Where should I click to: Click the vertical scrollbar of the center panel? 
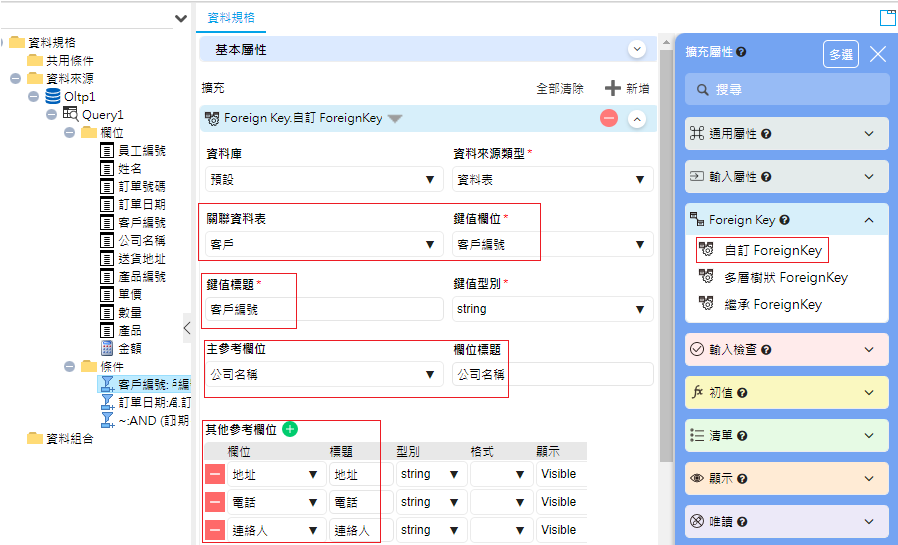666,255
